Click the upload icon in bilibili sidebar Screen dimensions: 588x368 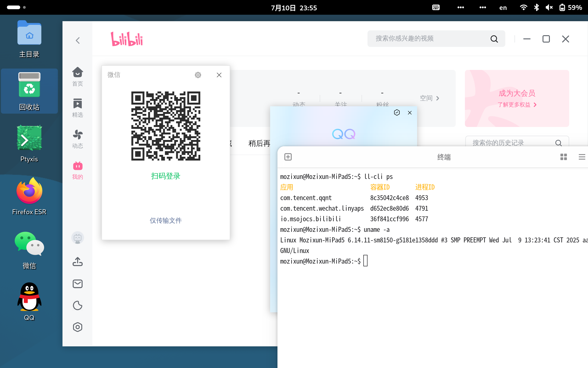[77, 262]
